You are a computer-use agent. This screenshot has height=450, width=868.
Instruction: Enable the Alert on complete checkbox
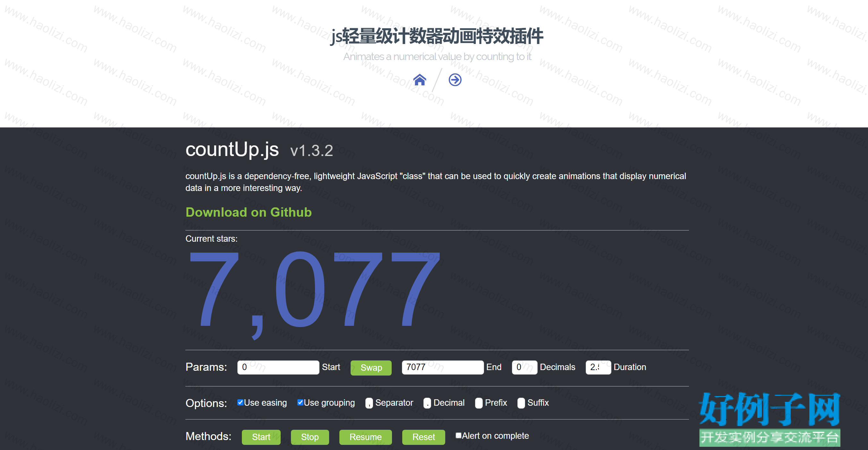[x=458, y=435]
